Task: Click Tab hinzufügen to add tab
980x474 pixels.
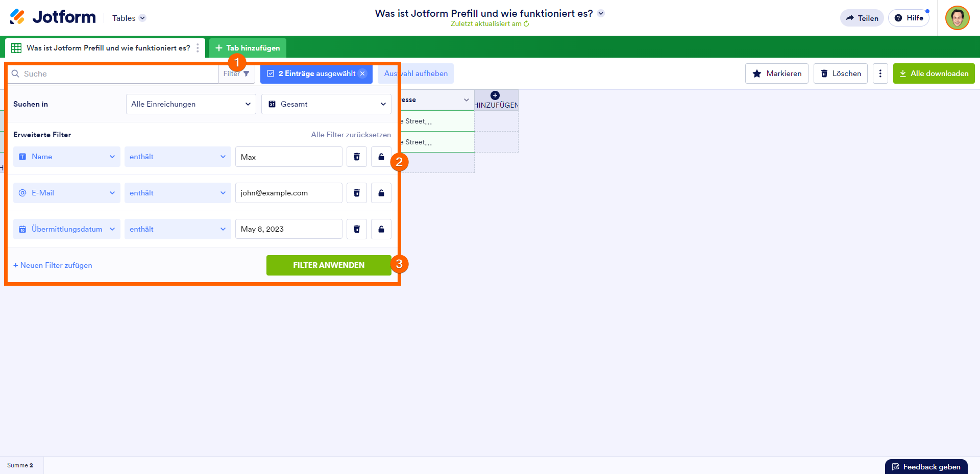Action: click(x=248, y=48)
